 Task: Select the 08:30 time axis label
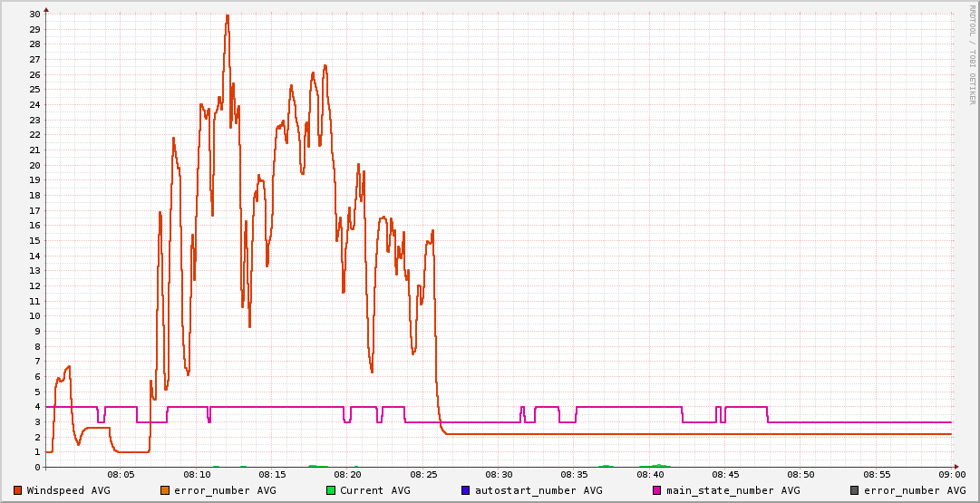pos(499,475)
